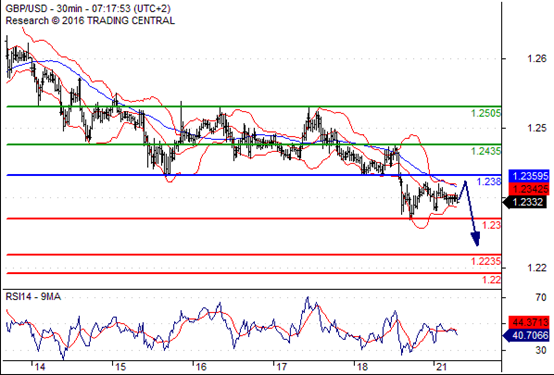Click the date 18 axis marker
Viewport: 554px width, 375px height.
pyautogui.click(x=362, y=367)
